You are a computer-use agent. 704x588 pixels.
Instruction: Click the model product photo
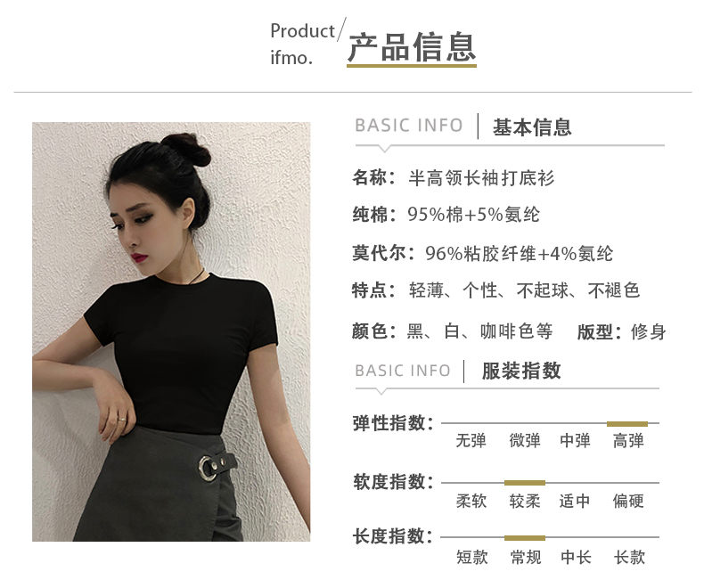tap(171, 331)
